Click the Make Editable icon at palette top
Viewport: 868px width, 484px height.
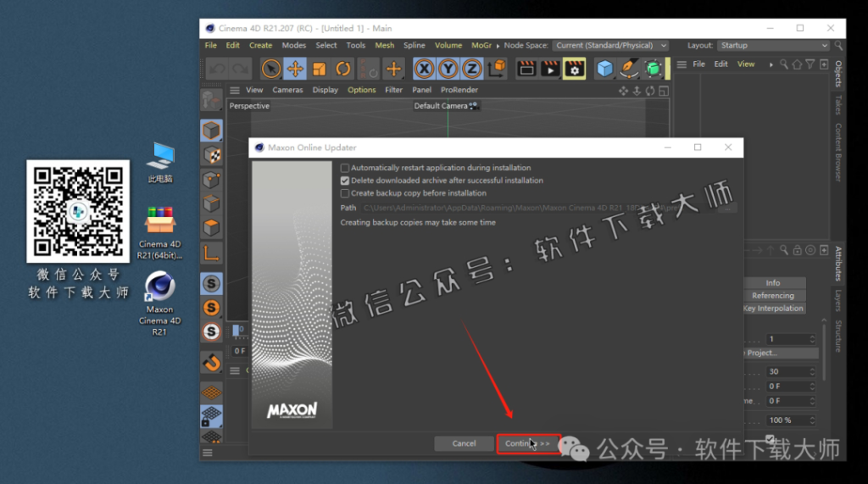tap(211, 100)
